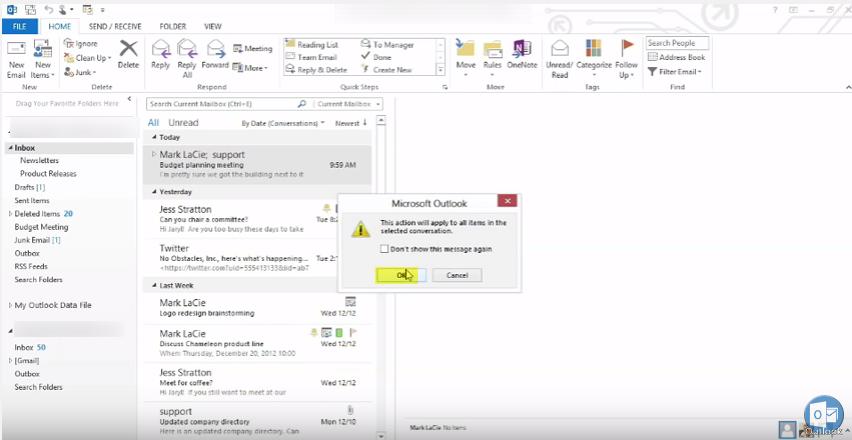Click the Search People field
Viewport: 852px width, 440px height.
pyautogui.click(x=678, y=43)
